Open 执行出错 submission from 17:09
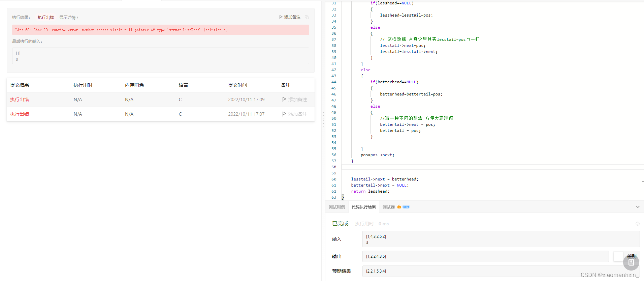 tap(20, 100)
